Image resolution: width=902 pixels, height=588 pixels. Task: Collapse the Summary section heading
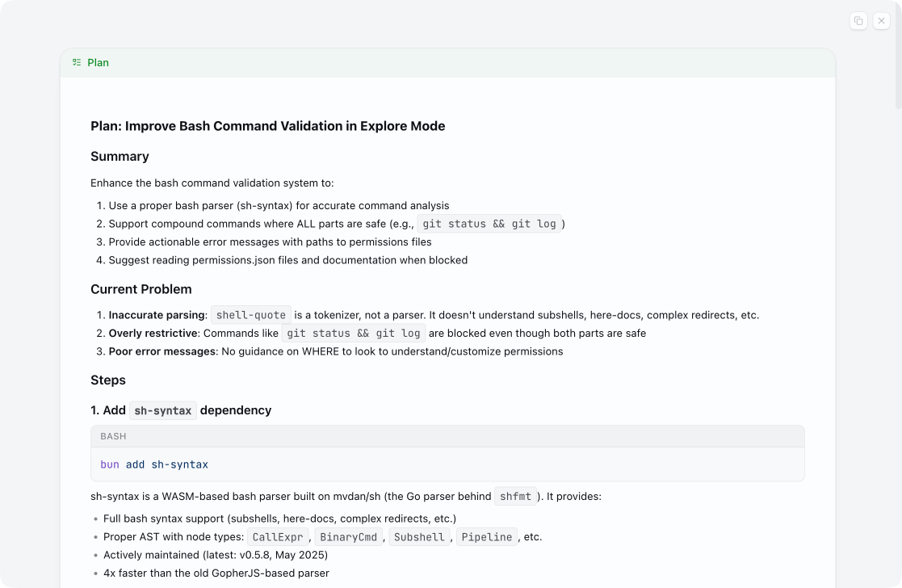(x=120, y=156)
